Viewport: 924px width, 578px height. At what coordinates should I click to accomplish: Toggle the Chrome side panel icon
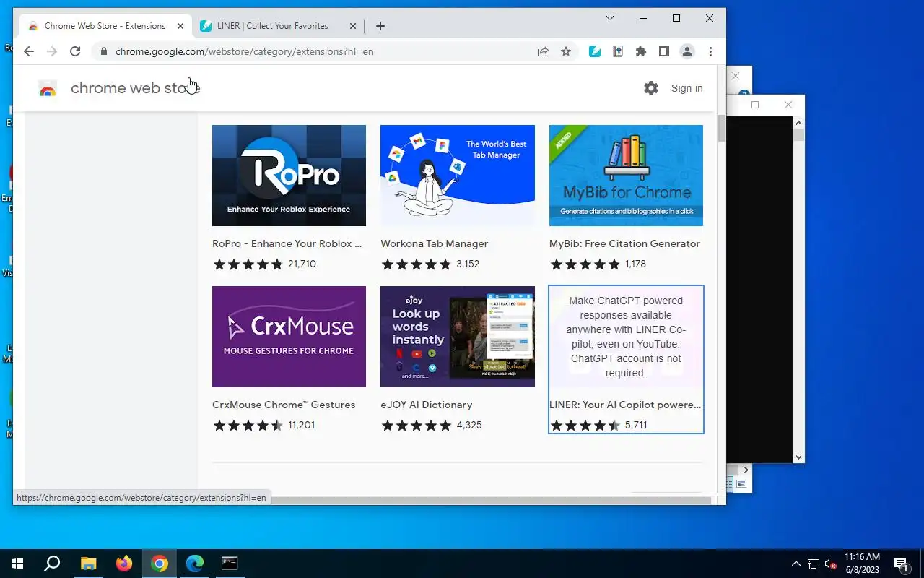[x=664, y=51]
